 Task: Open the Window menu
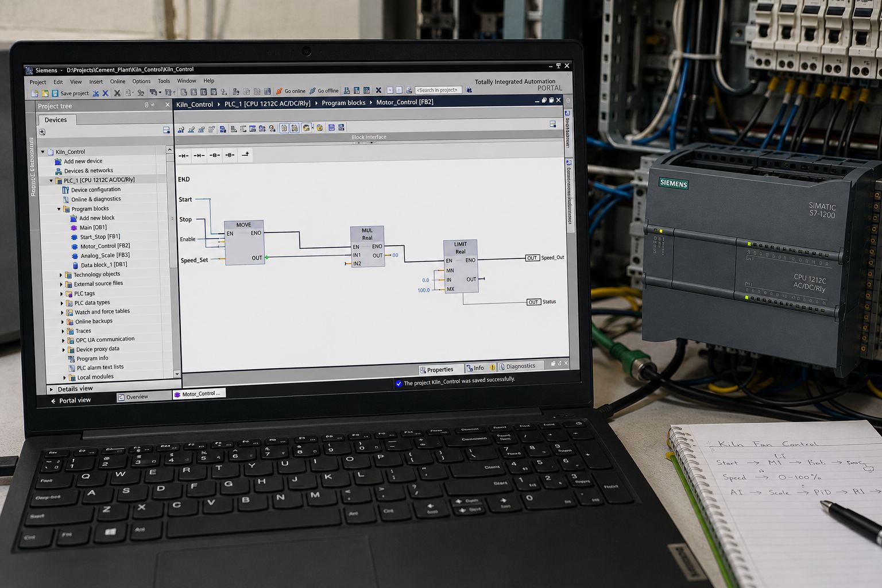187,81
